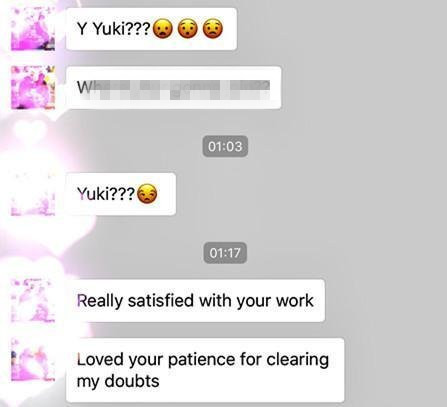Click the 01:03 timestamp label
The height and width of the screenshot is (407, 447).
tap(225, 146)
